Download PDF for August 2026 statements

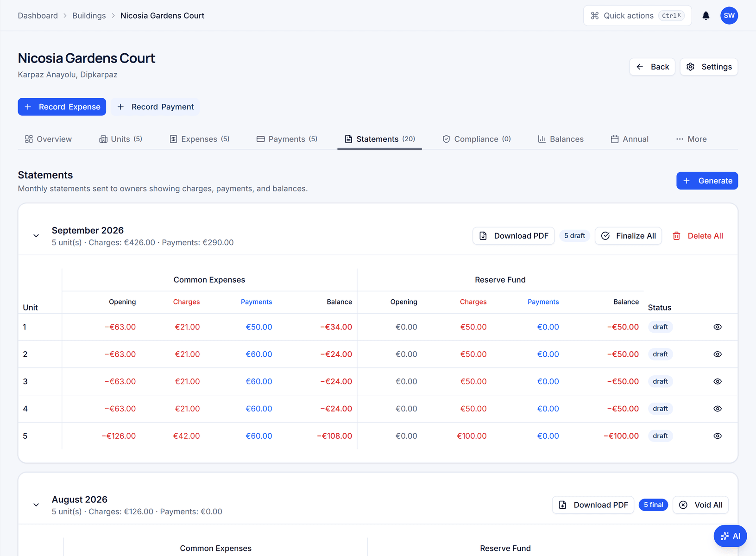coord(593,505)
